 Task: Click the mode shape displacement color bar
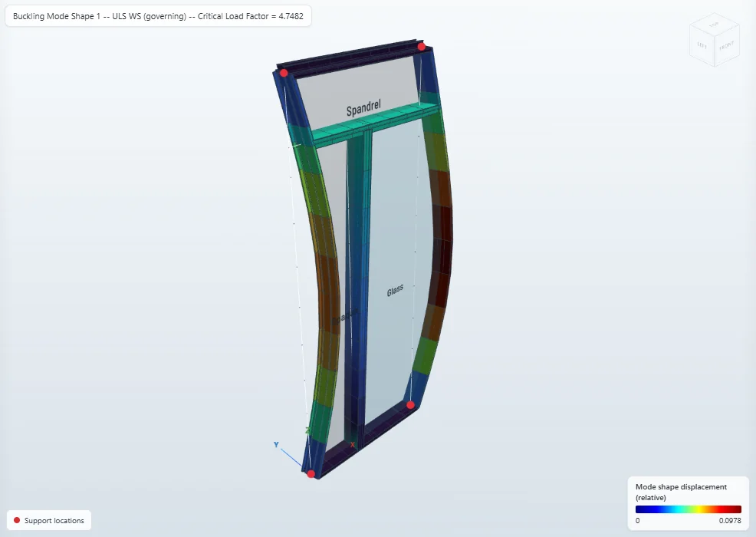pos(688,509)
